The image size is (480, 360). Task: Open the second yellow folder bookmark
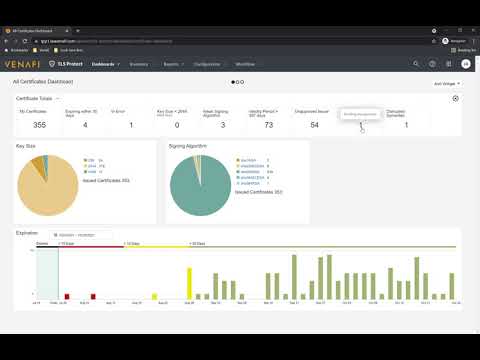point(41,50)
